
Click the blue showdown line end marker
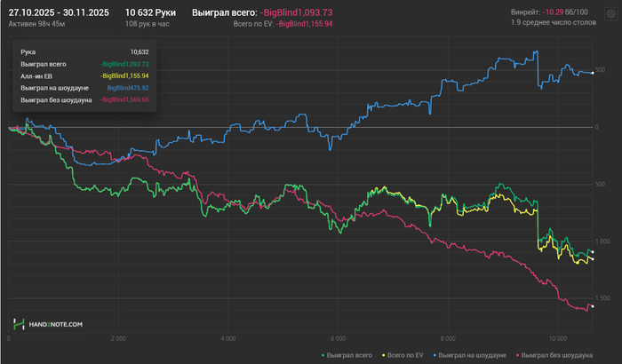(593, 73)
